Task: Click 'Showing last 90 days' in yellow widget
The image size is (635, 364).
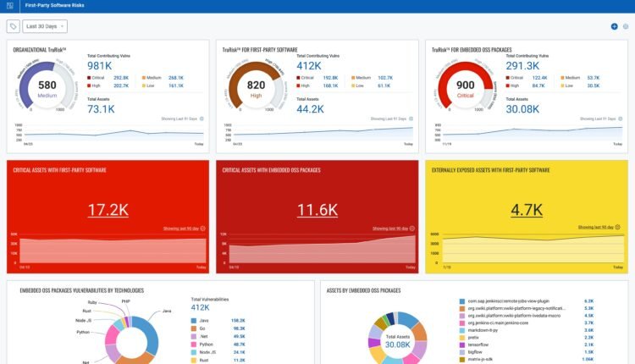Action: (598, 227)
